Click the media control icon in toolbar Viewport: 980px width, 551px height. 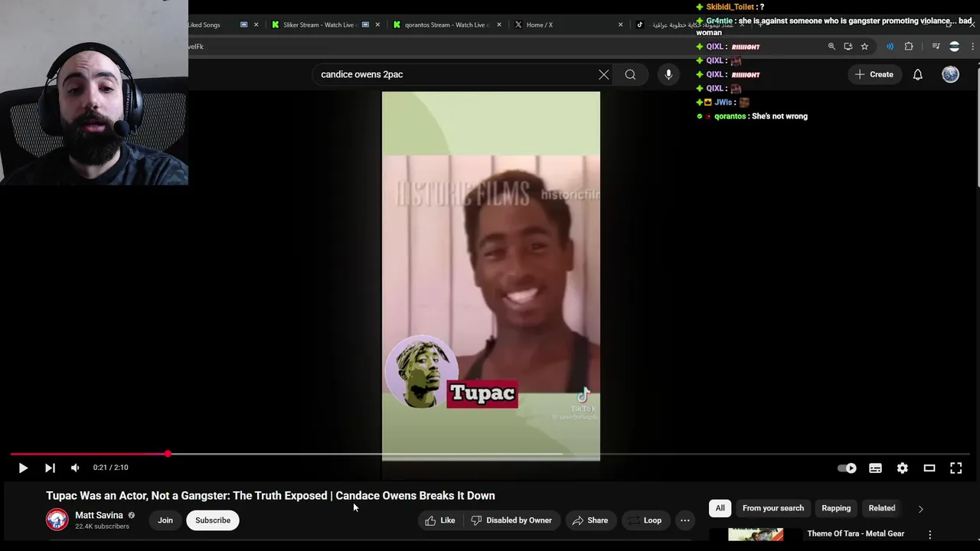coord(936,47)
